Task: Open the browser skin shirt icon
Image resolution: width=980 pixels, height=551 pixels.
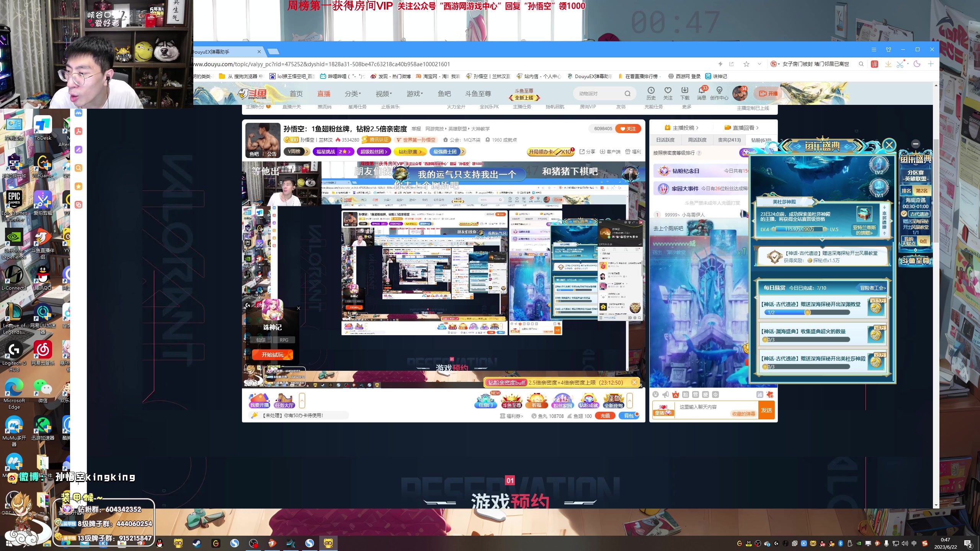Action: tap(889, 49)
